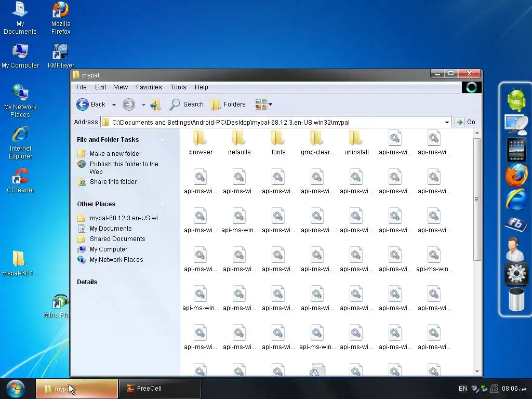Open the Favorites menu
Image resolution: width=532 pixels, height=399 pixels.
(149, 87)
